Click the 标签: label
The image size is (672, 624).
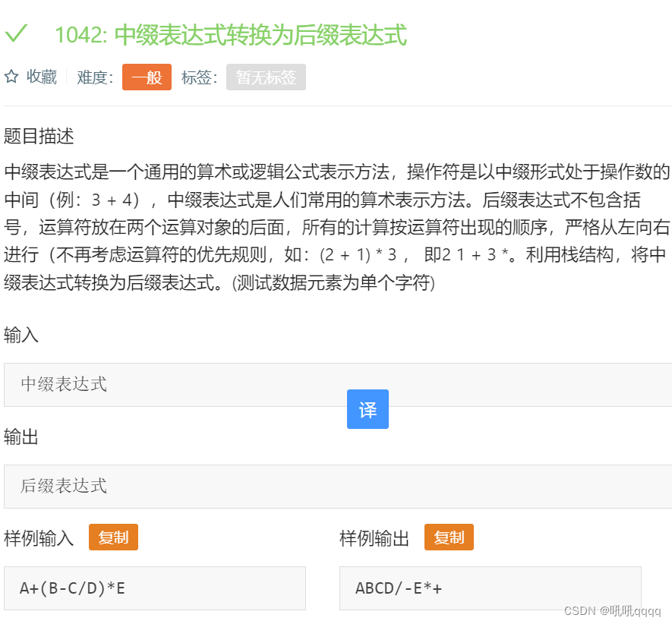click(x=199, y=77)
